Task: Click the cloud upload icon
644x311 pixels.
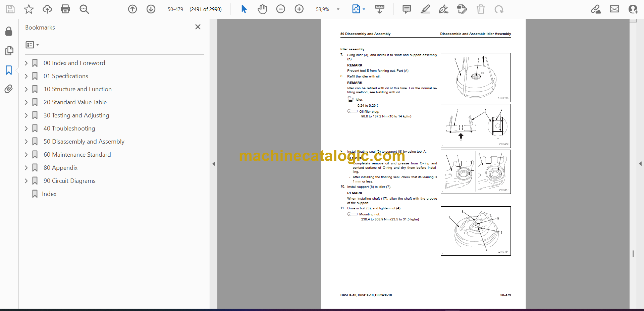Action: (x=47, y=9)
